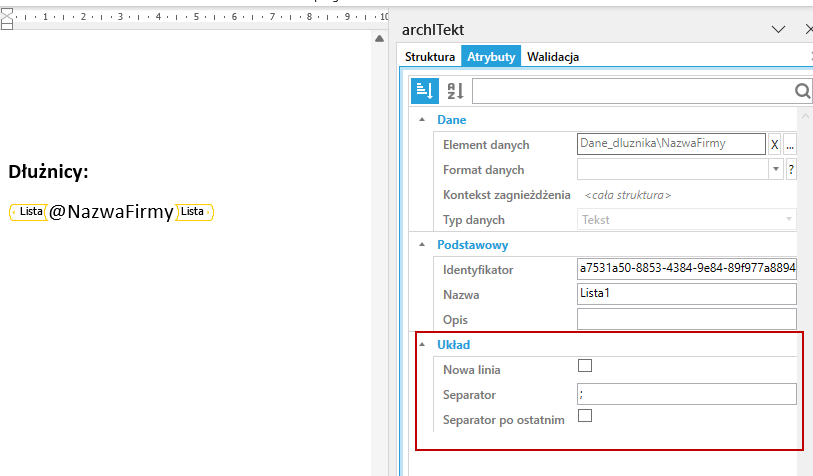Switch to alphabetical A-Z sort icon
Viewport: 813px width, 476px height.
455,91
